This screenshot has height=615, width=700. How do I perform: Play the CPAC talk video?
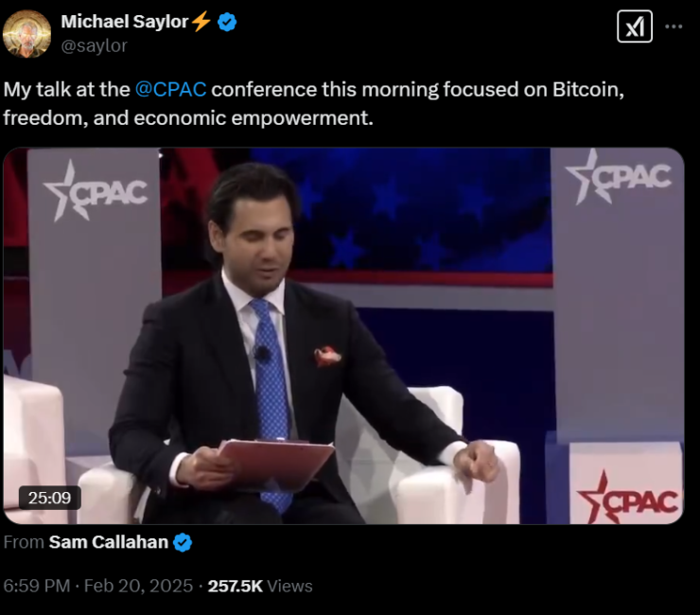click(x=343, y=336)
